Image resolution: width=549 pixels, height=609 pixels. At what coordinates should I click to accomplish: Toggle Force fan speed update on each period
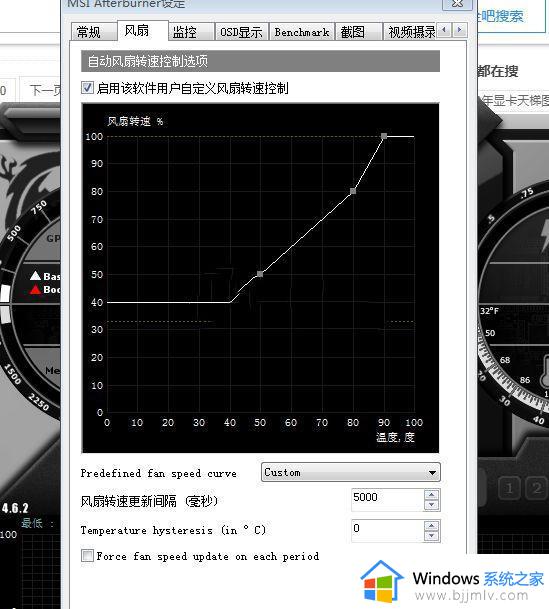click(87, 556)
